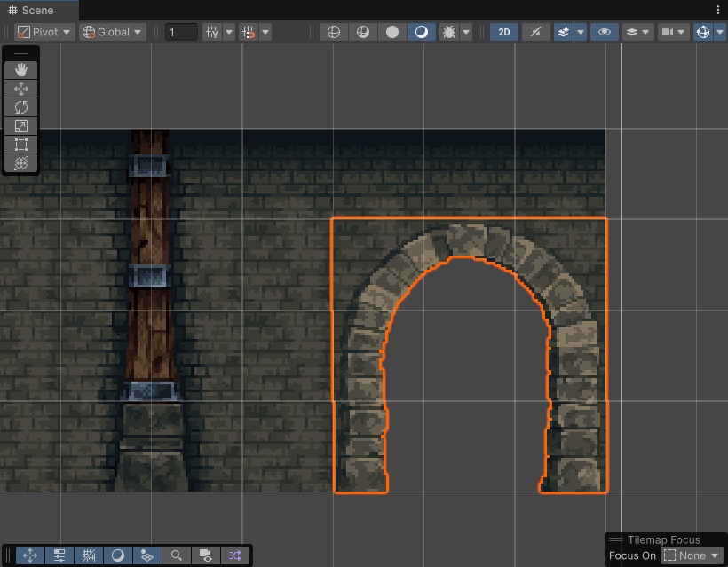Toggle scene audio mute
This screenshot has width=728, height=567.
(535, 32)
